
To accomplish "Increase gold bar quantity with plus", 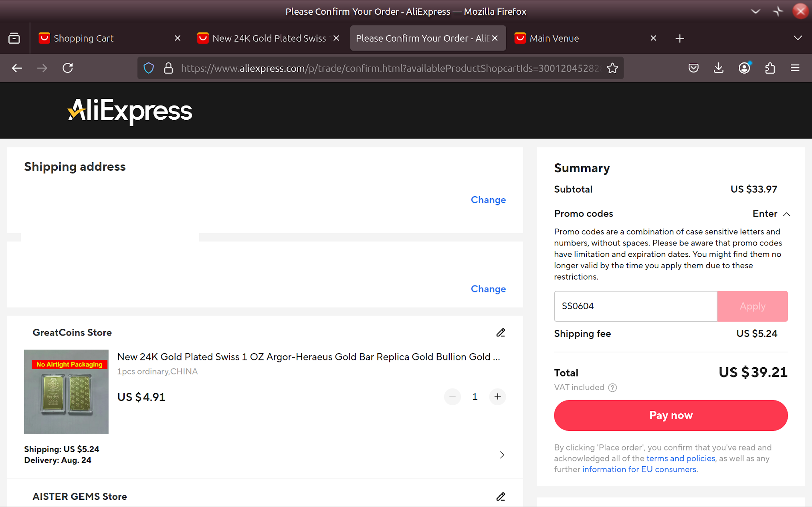I will click(x=497, y=396).
